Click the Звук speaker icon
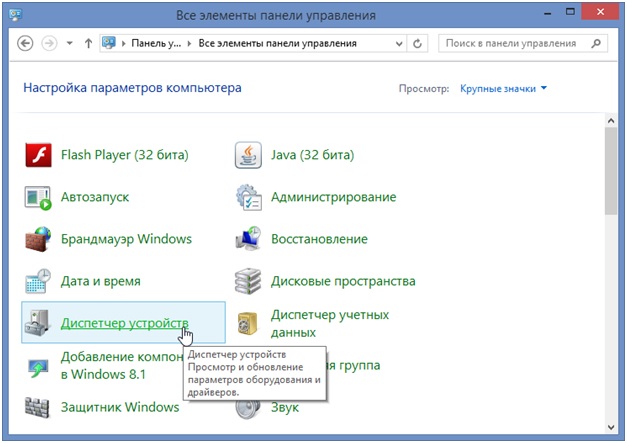 click(x=248, y=409)
